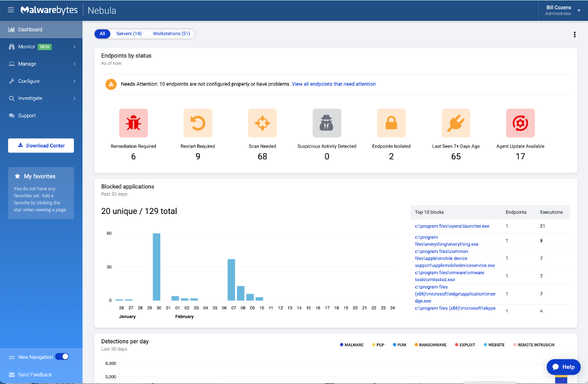Viewport: 588px width, 384px height.
Task: Open the three-dot dashboard options menu
Action: [x=575, y=35]
